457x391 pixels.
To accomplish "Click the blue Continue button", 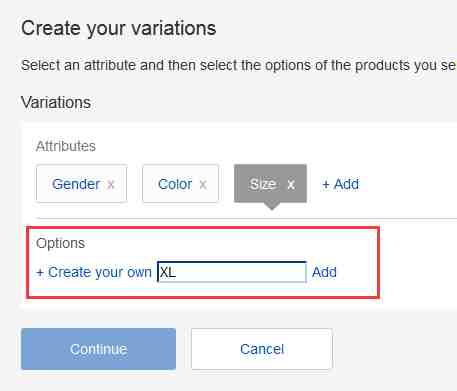I will (x=99, y=349).
